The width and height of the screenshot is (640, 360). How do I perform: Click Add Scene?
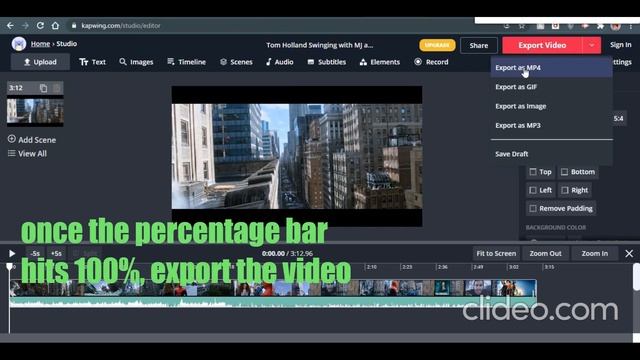click(x=32, y=140)
